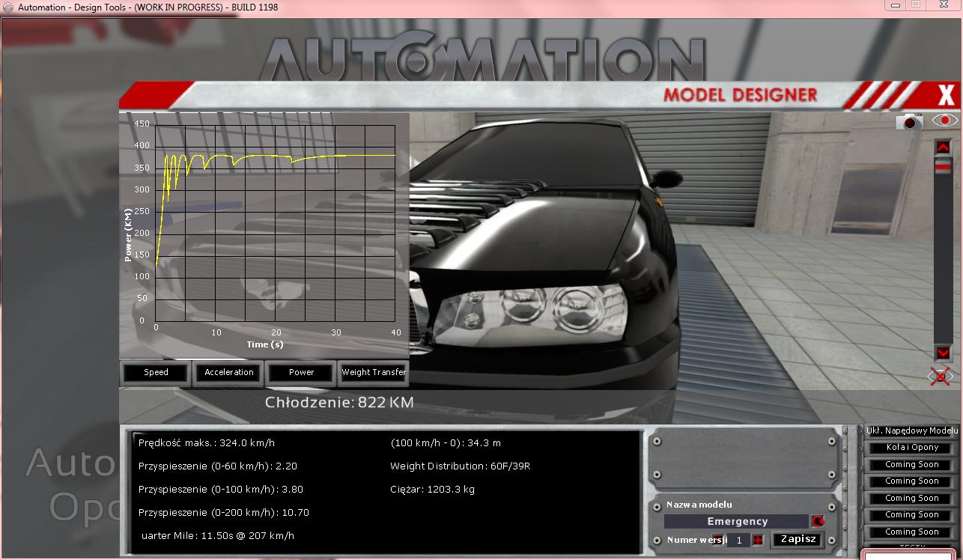Click the Time (s) axis label
963x560 pixels.
(265, 344)
